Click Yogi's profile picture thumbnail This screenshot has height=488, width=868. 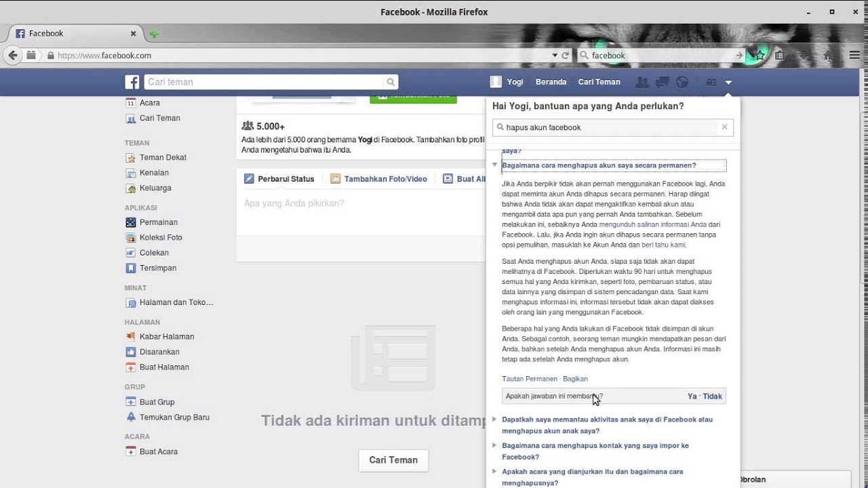[x=496, y=82]
